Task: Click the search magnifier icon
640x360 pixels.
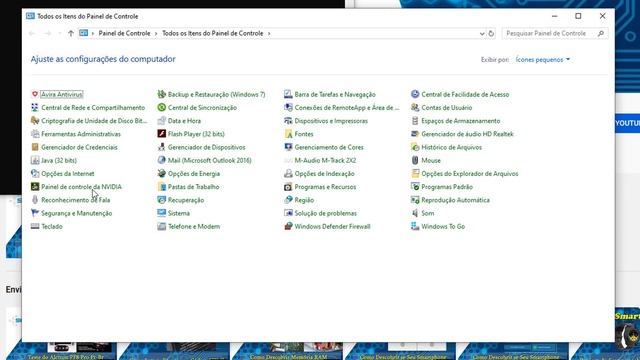Action: tap(601, 33)
